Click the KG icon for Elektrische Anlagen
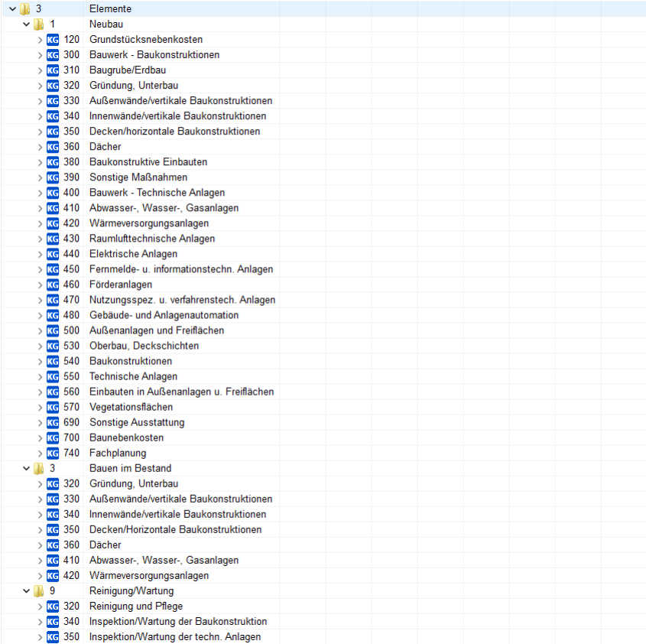The height and width of the screenshot is (644, 646). point(52,254)
